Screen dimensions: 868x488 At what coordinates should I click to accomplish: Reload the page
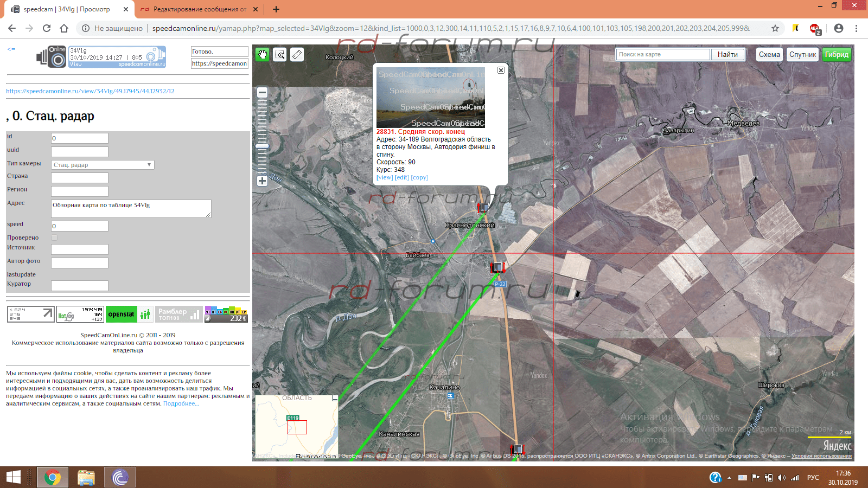click(x=47, y=28)
